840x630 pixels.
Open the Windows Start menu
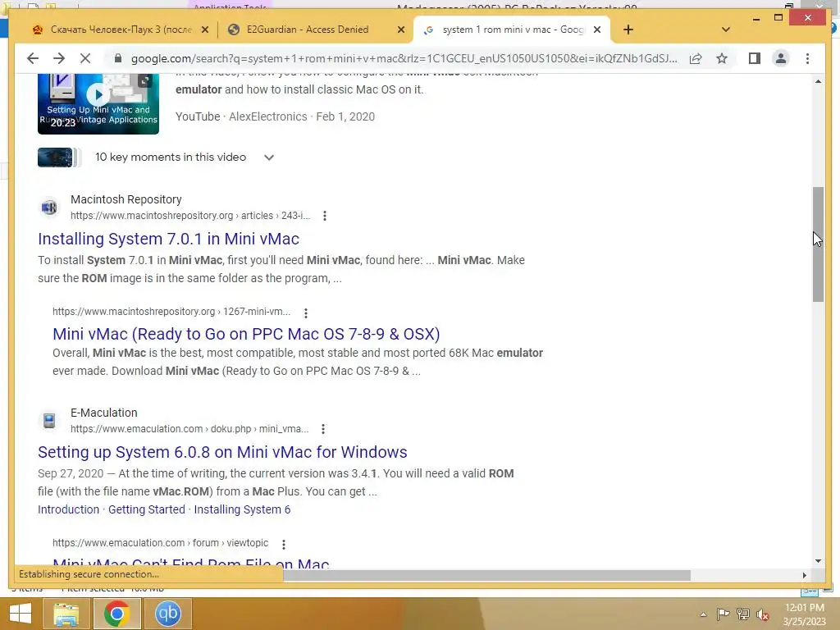(21, 614)
